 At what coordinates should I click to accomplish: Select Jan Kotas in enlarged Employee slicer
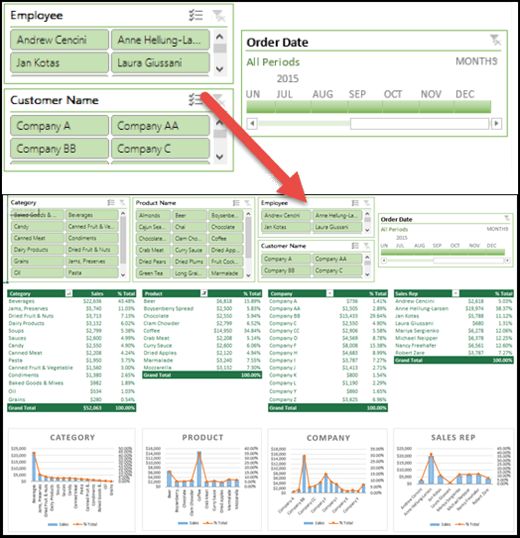(x=59, y=62)
